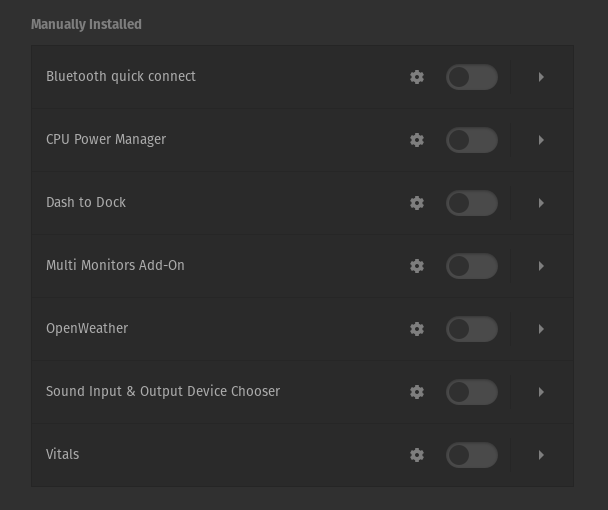Click the CPU Power Manager label

pyautogui.click(x=106, y=140)
